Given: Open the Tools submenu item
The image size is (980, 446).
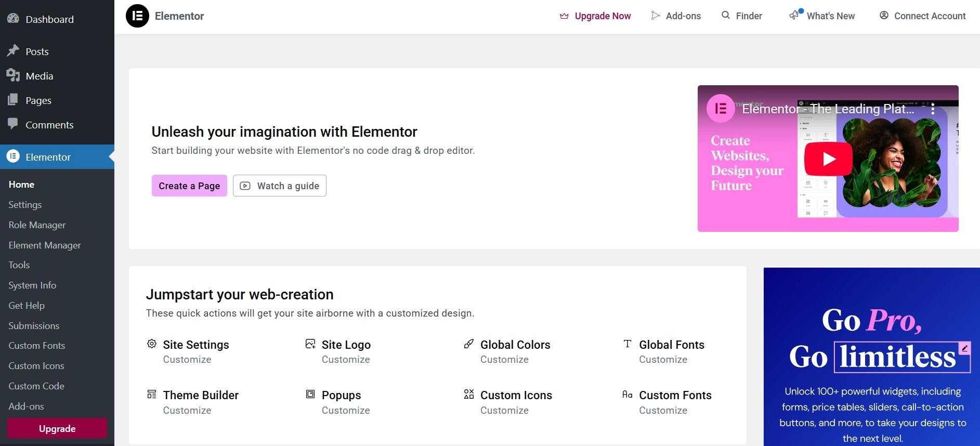Looking at the screenshot, I should [19, 265].
